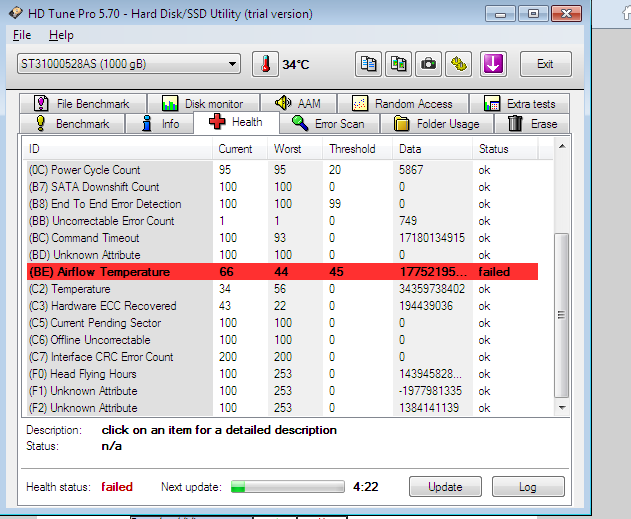Click the 4:22 next update countdown
The width and height of the screenshot is (631, 519).
tap(365, 487)
